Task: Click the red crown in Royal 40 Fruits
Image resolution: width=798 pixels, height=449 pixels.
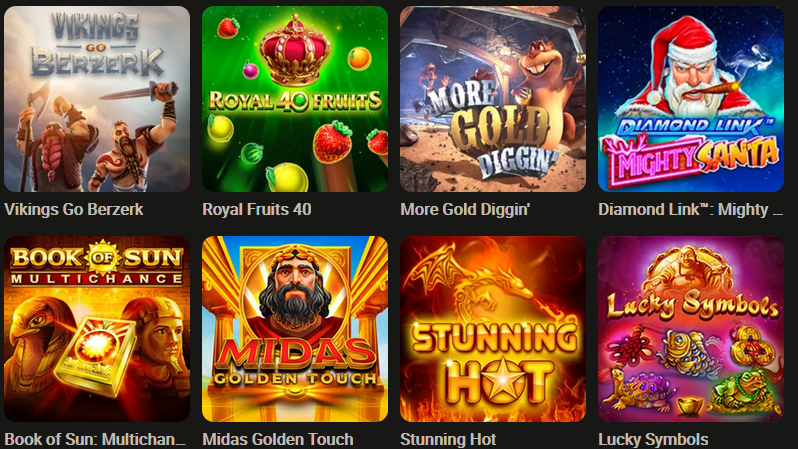Action: click(295, 51)
